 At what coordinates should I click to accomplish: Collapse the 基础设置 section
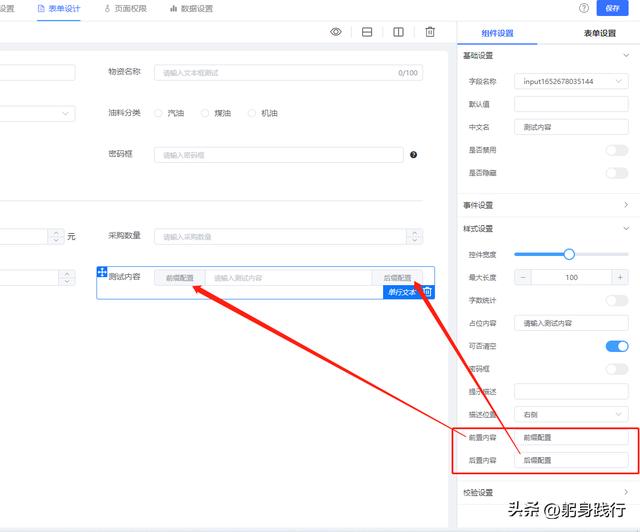tap(626, 55)
